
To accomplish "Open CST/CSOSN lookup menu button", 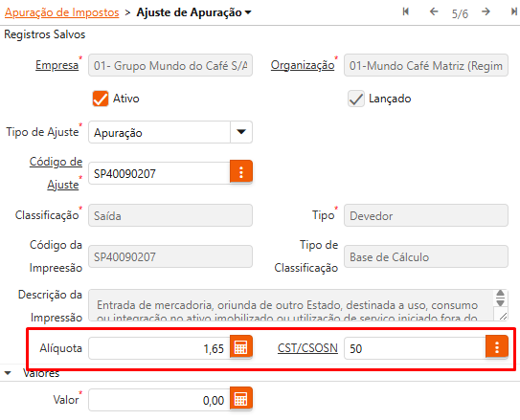I will [497, 346].
